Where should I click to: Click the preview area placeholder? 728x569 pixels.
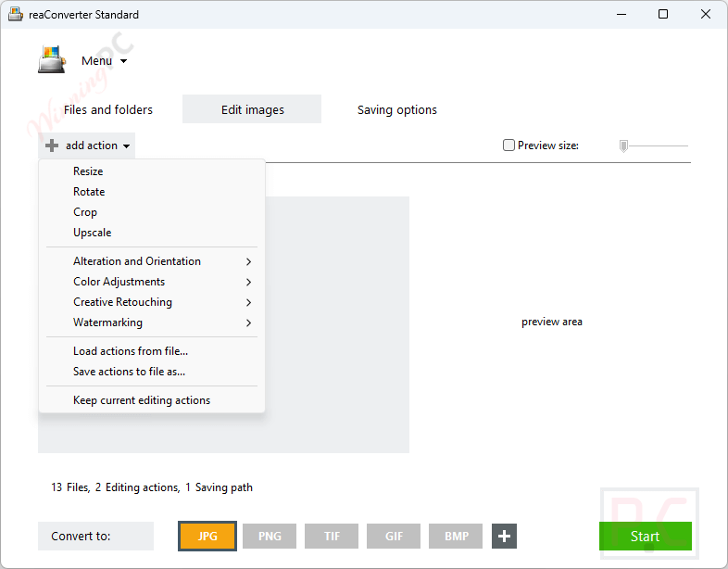point(552,322)
